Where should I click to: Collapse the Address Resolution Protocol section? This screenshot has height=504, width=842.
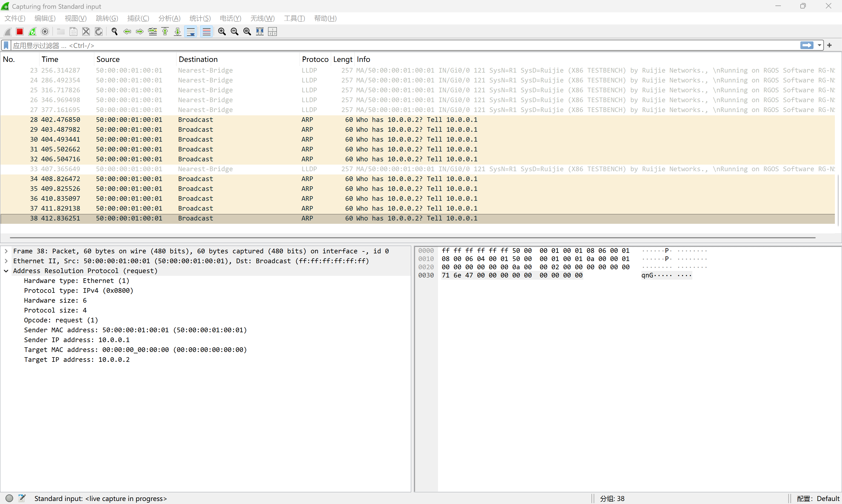pos(6,271)
